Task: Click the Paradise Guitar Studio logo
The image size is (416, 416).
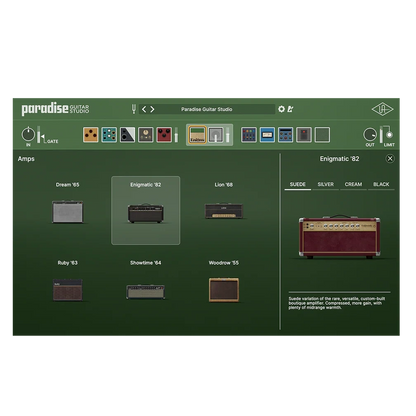Action: pos(55,109)
